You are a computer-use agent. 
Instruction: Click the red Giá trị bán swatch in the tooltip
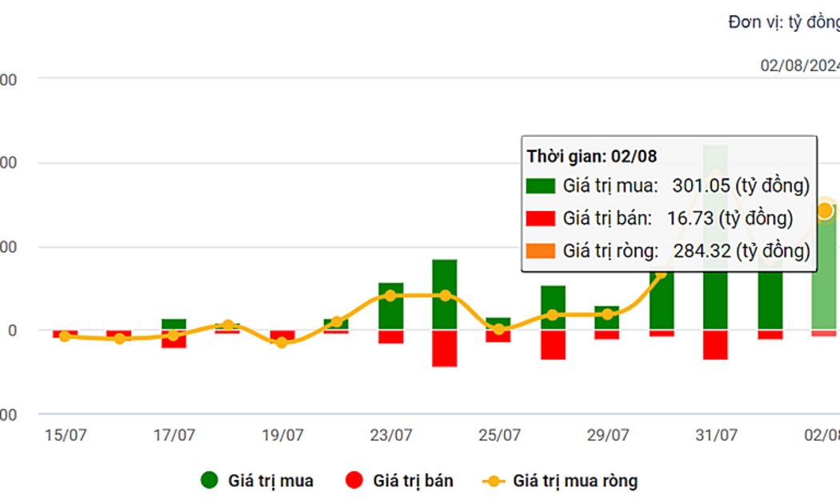(541, 218)
